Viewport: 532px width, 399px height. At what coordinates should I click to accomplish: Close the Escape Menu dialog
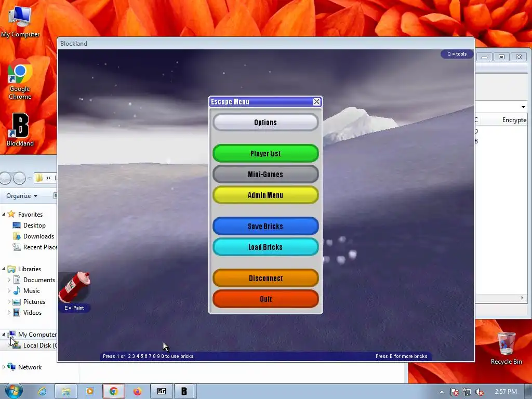316,101
